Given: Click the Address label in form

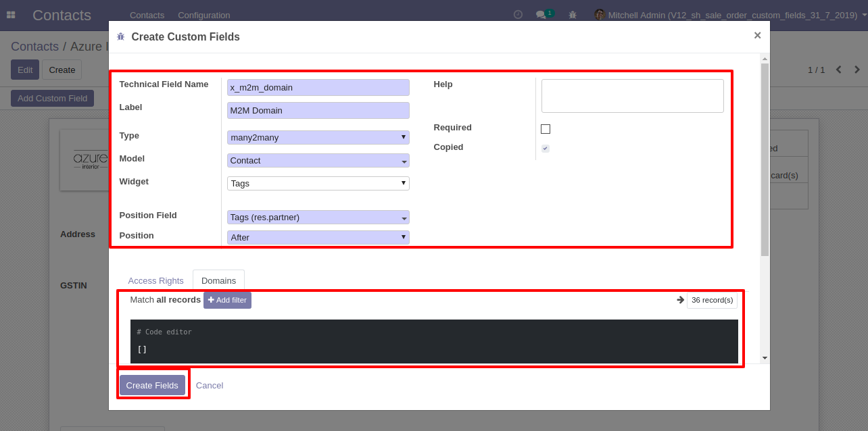Looking at the screenshot, I should tap(78, 234).
